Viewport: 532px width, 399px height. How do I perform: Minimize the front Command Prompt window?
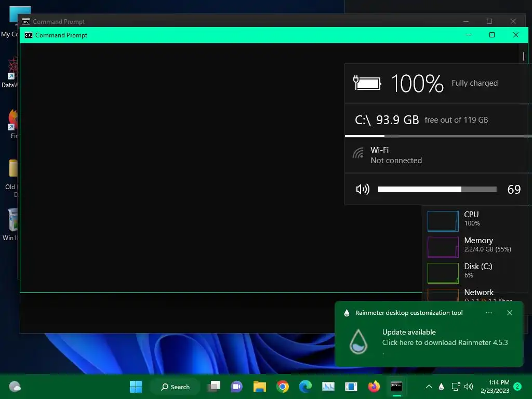tap(469, 35)
